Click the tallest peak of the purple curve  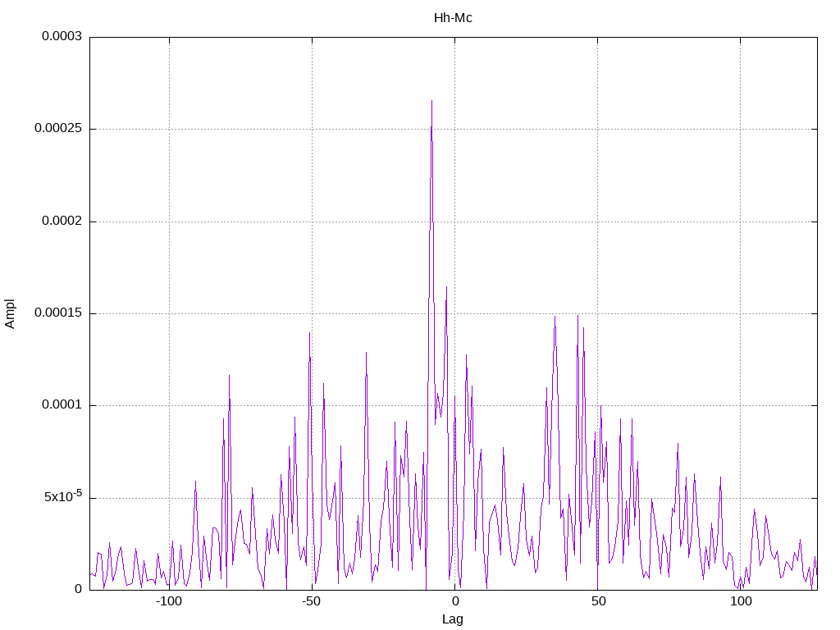pyautogui.click(x=431, y=101)
